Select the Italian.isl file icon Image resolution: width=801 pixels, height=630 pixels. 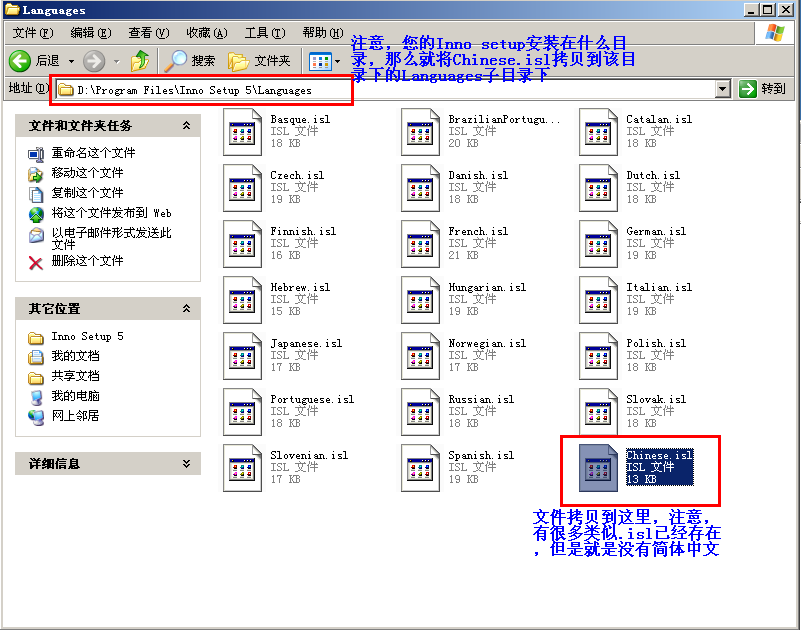pyautogui.click(x=598, y=300)
